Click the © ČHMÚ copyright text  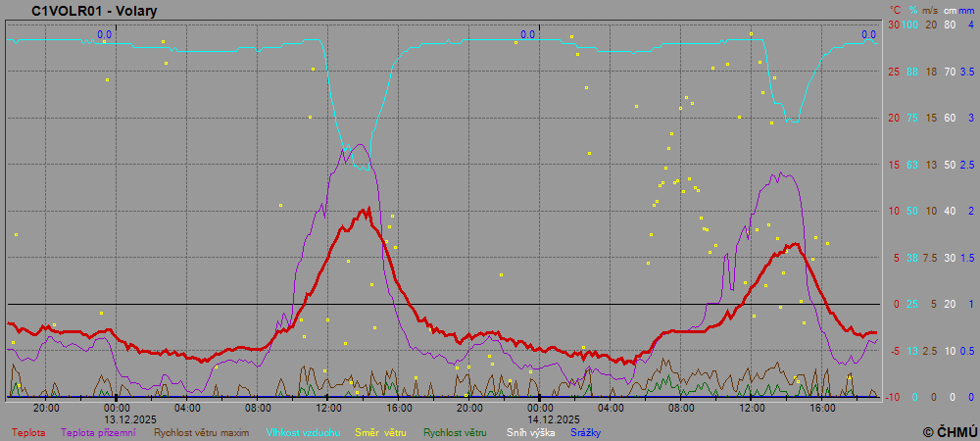tap(950, 431)
